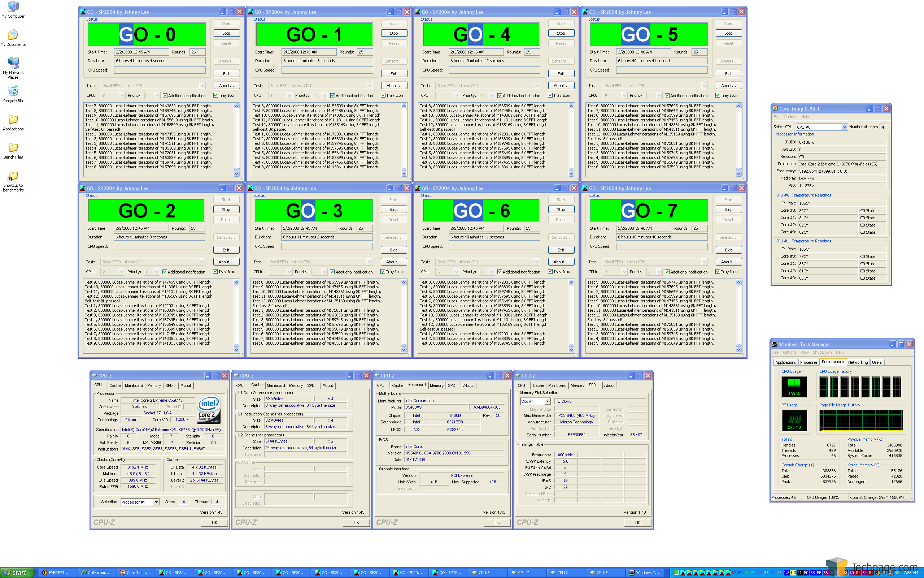Viewport: 924px width, 578px height.
Task: Click Start Time field in GO - 2 window
Action: [x=141, y=228]
